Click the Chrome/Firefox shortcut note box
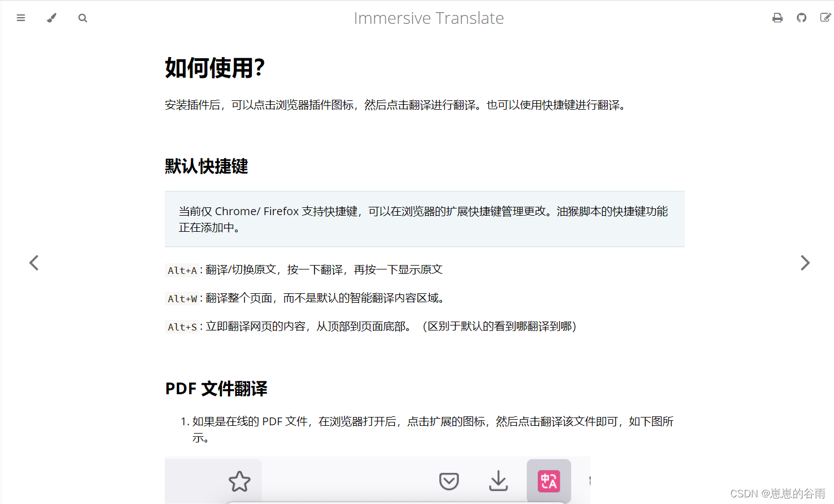The width and height of the screenshot is (834, 504). coord(425,219)
